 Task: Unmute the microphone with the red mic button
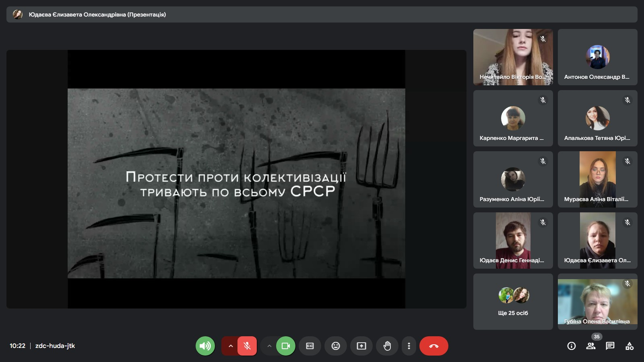pyautogui.click(x=247, y=346)
